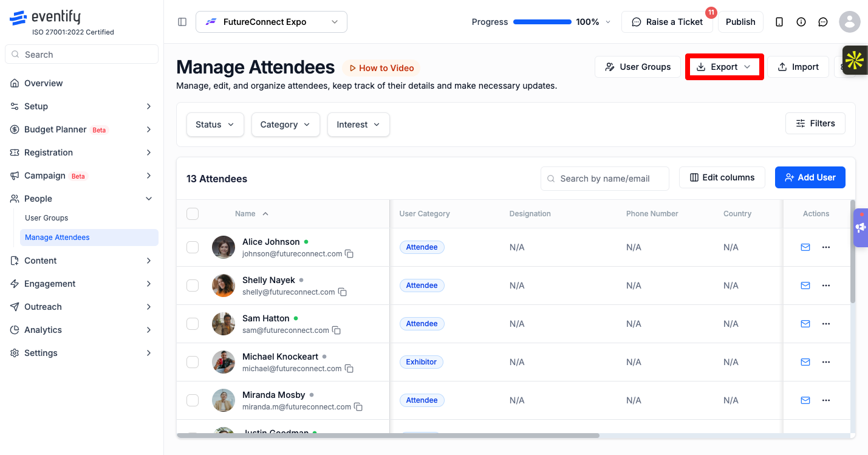The width and height of the screenshot is (868, 455).
Task: Expand the Export dropdown
Action: tap(724, 67)
